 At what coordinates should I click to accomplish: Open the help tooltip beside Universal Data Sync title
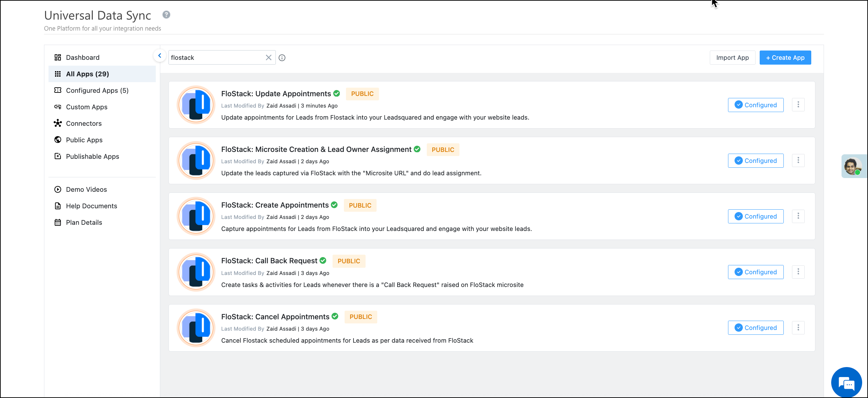point(166,14)
